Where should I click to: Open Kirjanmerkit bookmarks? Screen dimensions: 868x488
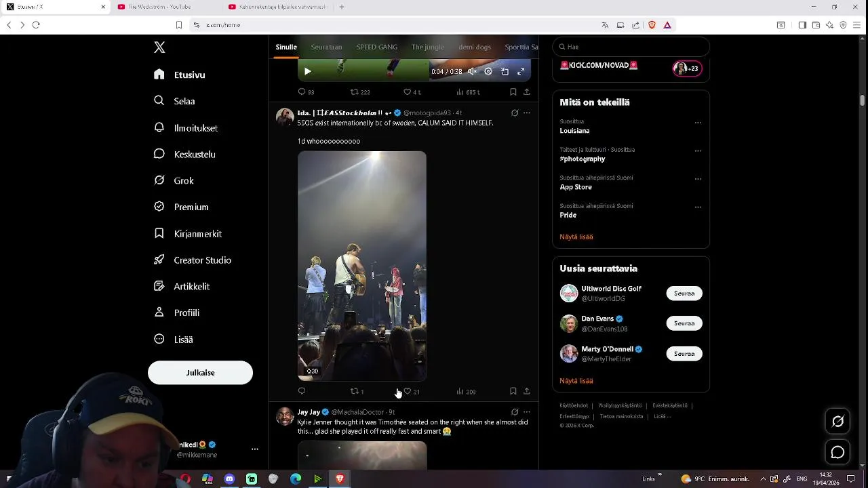[x=189, y=233]
